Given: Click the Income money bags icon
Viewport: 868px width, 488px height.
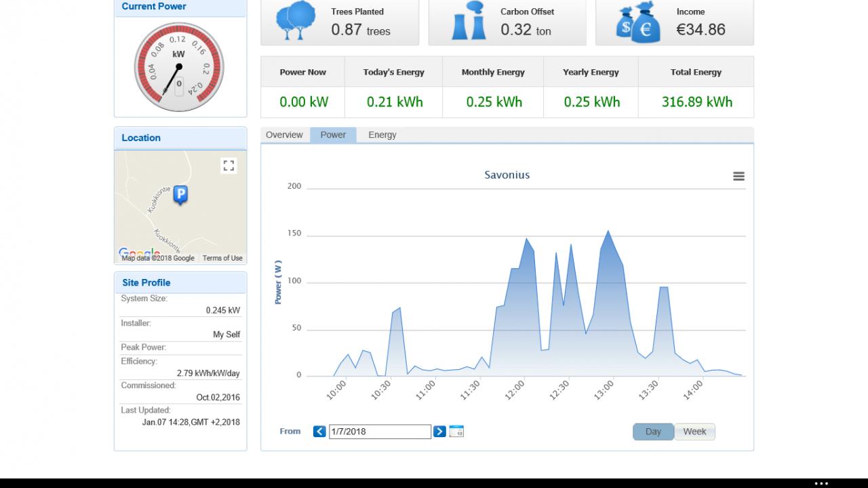Looking at the screenshot, I should coord(637,22).
